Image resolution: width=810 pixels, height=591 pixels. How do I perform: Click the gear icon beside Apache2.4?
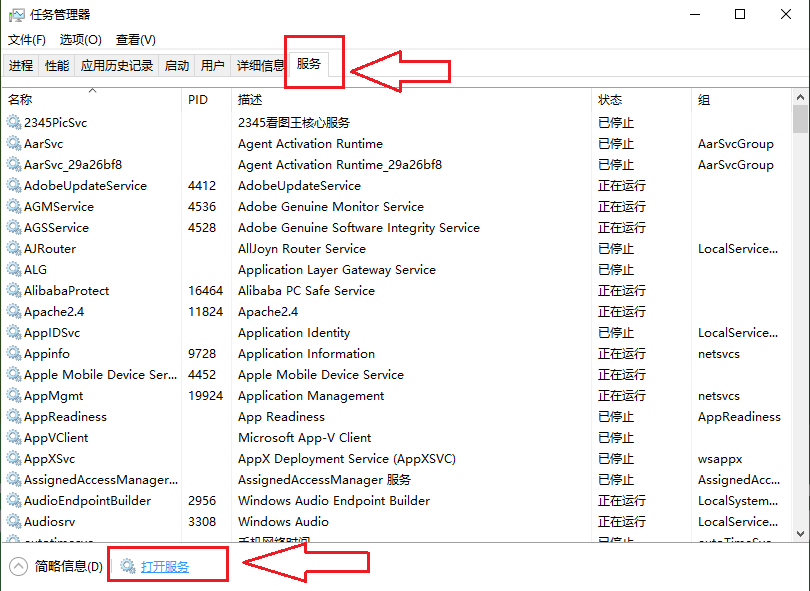(13, 312)
